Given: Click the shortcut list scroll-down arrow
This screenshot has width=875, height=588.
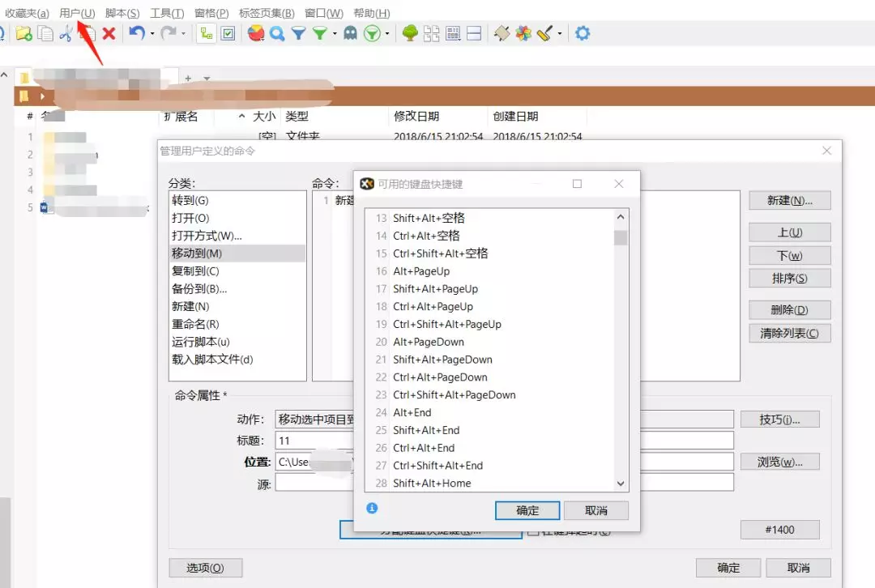Looking at the screenshot, I should point(621,484).
